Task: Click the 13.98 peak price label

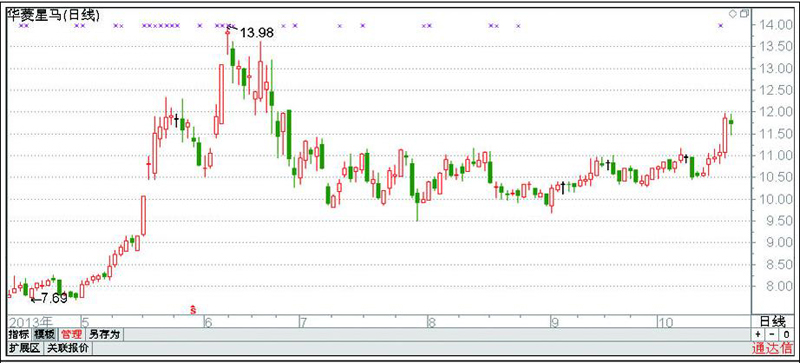Action: tap(257, 33)
